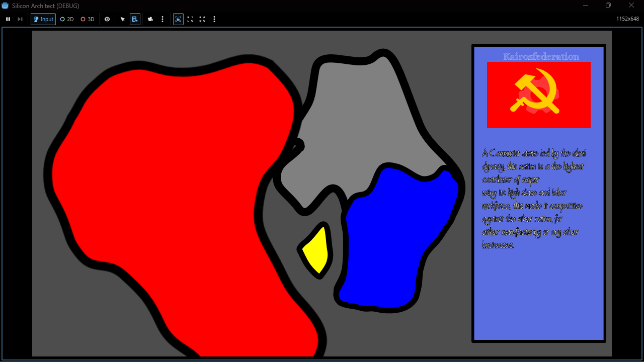This screenshot has height=362, width=644.
Task: Open embed options three-dot menu
Action: click(x=214, y=19)
